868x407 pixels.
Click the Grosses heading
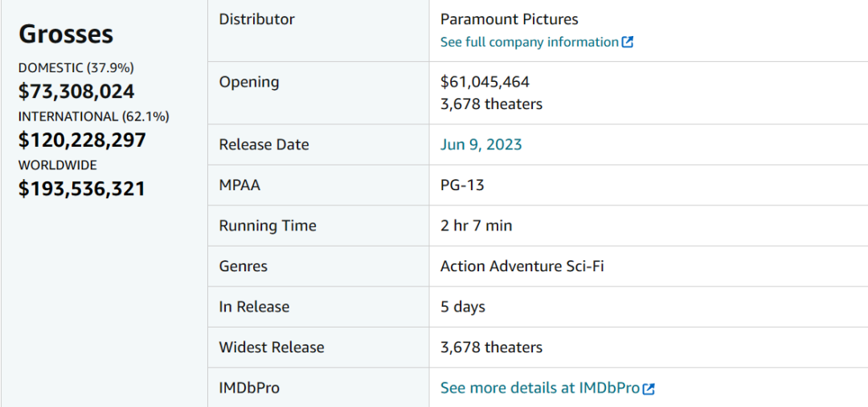tap(66, 34)
